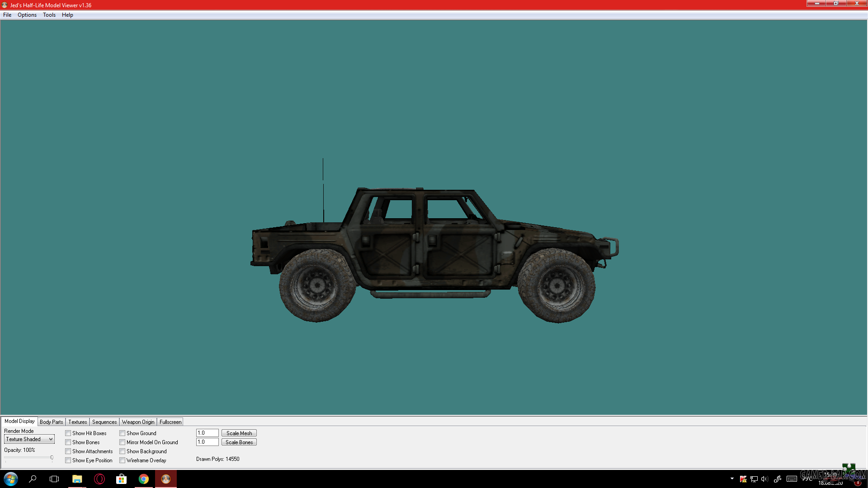This screenshot has width=868, height=488.
Task: Check the Show Ground option
Action: [x=122, y=433]
